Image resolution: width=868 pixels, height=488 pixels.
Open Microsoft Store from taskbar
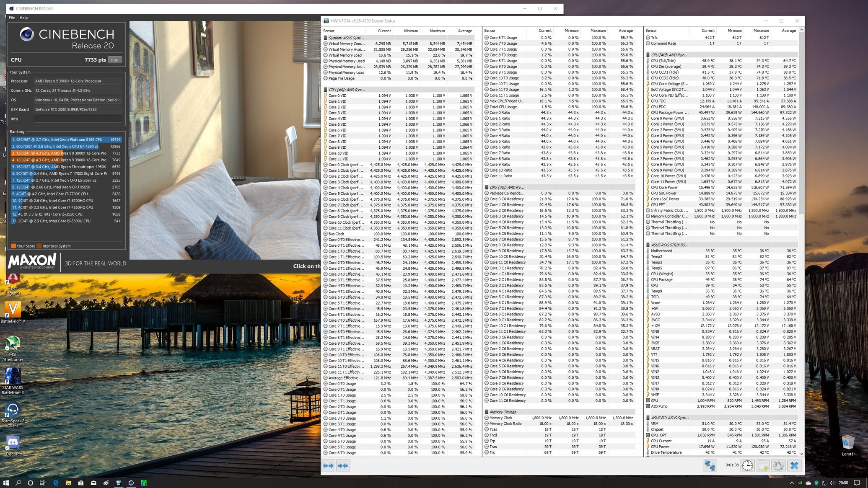coord(81,483)
